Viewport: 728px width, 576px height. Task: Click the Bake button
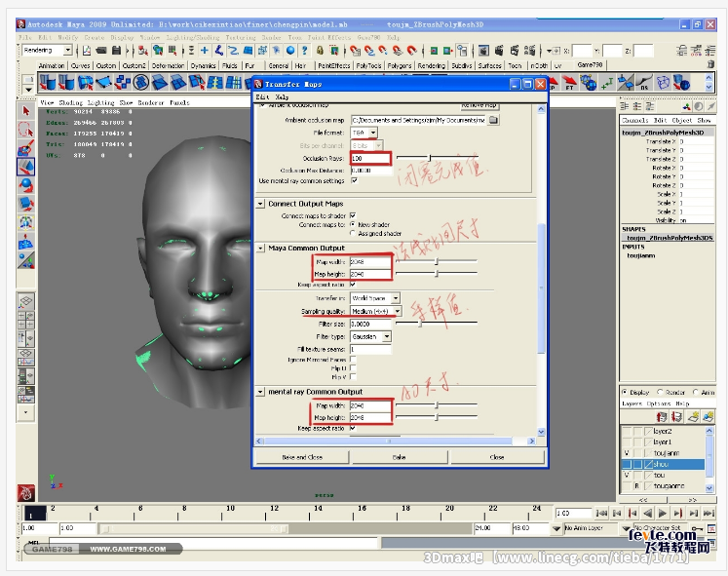tap(399, 457)
